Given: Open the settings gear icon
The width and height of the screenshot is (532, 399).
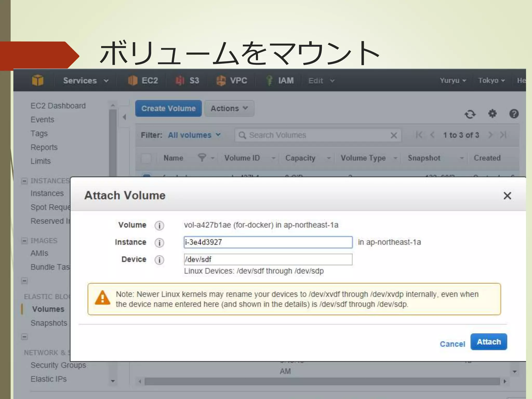Looking at the screenshot, I should coord(492,114).
